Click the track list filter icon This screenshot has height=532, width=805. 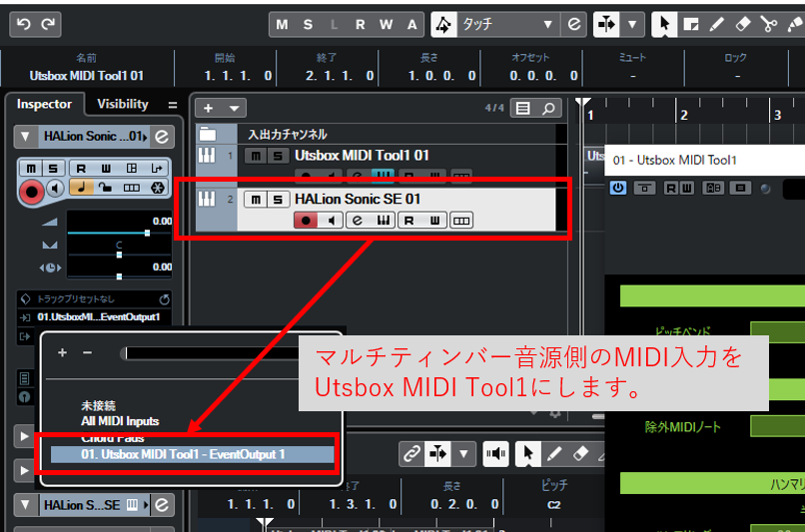pyautogui.click(x=523, y=108)
